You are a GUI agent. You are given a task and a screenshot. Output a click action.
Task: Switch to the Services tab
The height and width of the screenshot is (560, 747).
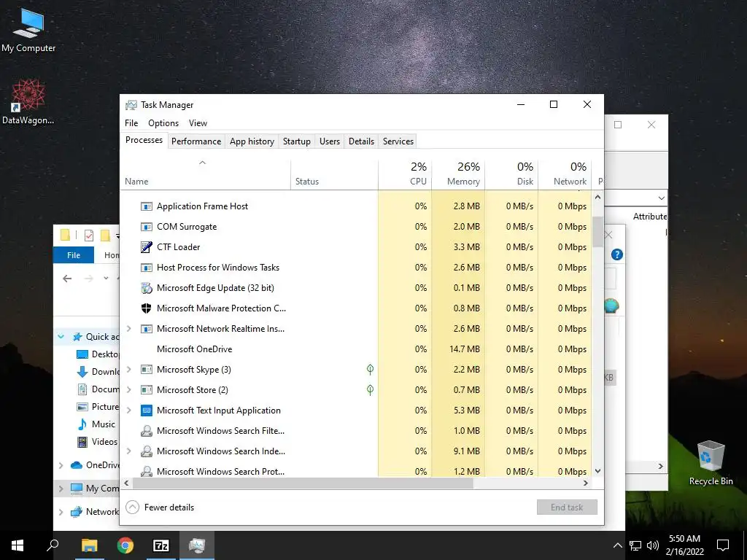(x=398, y=141)
